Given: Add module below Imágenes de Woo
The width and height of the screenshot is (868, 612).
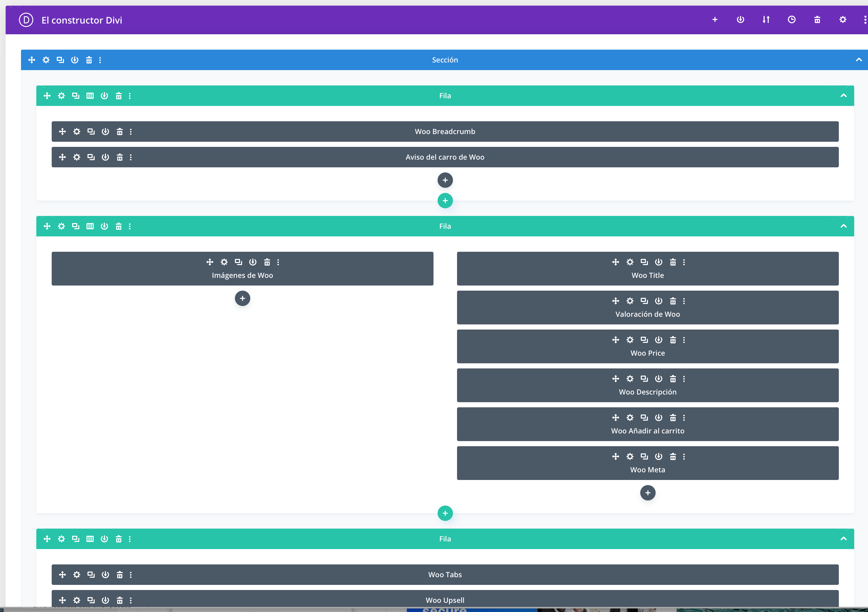Looking at the screenshot, I should 242,298.
